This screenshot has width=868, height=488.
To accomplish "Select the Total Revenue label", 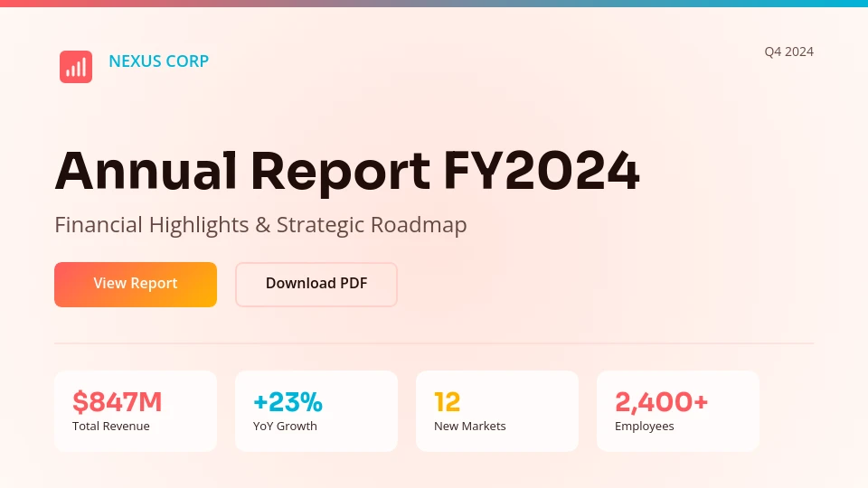I will pos(111,426).
